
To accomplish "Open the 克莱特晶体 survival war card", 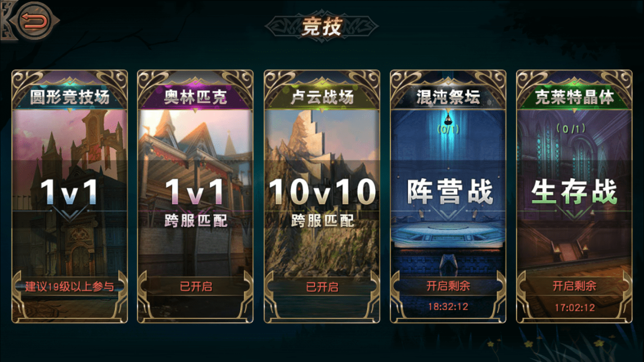I will (x=574, y=196).
